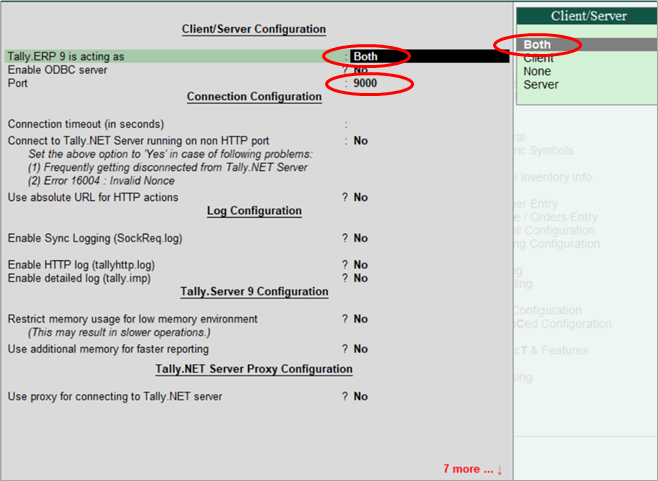This screenshot has height=481, width=658.
Task: Click the 'Log Configuration' heading
Action: click(254, 211)
